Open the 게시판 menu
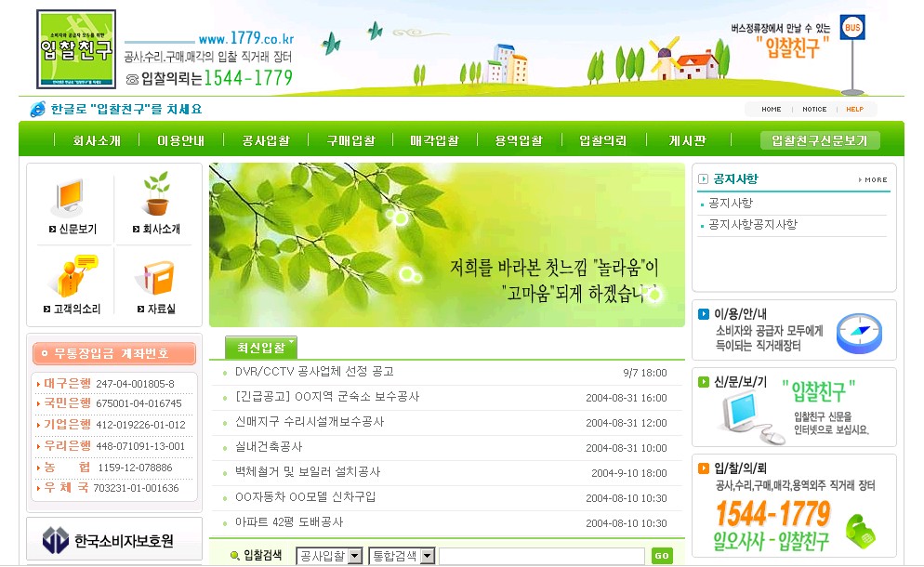The image size is (924, 567). 687,140
